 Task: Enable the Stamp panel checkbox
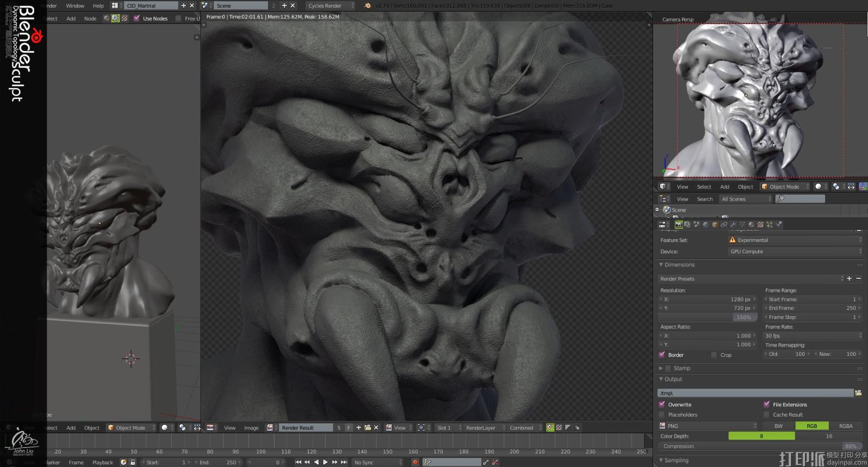[668, 368]
